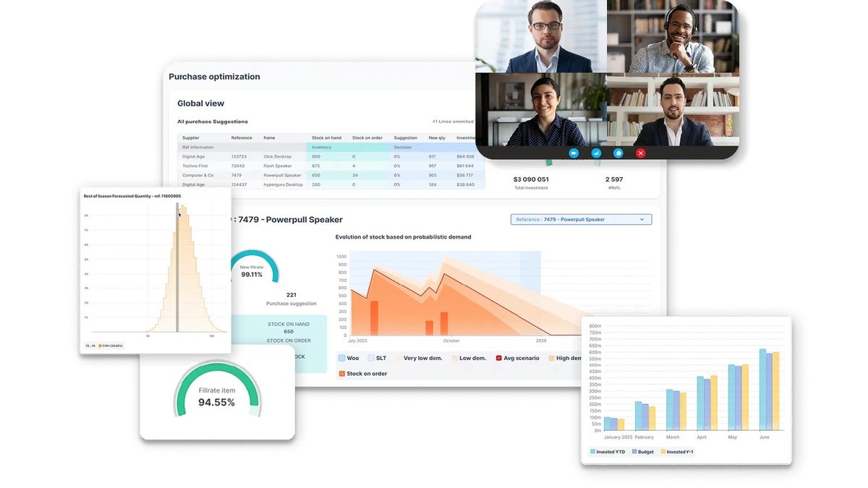
Task: Toggle the Very low dem. legend swatch
Action: click(398, 358)
